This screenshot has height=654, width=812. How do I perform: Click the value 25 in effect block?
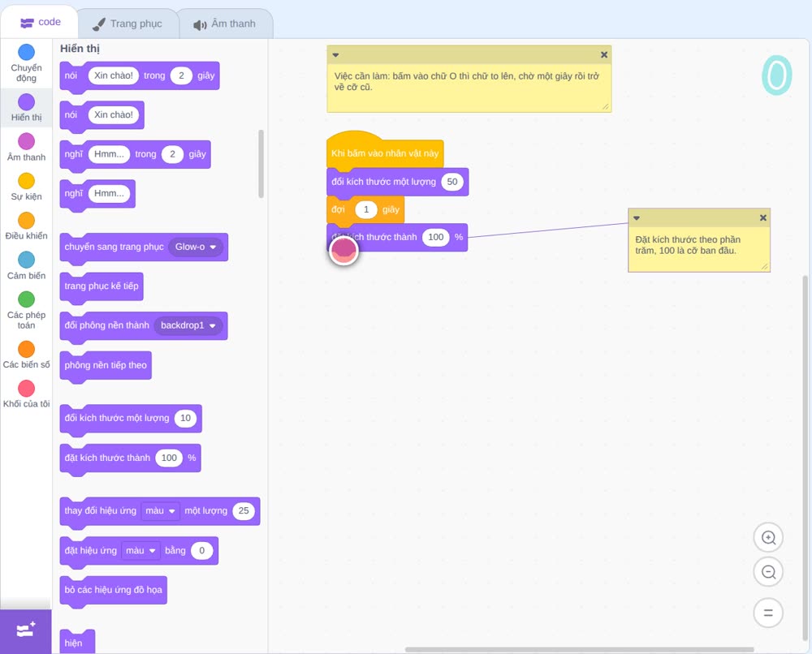[x=244, y=510]
